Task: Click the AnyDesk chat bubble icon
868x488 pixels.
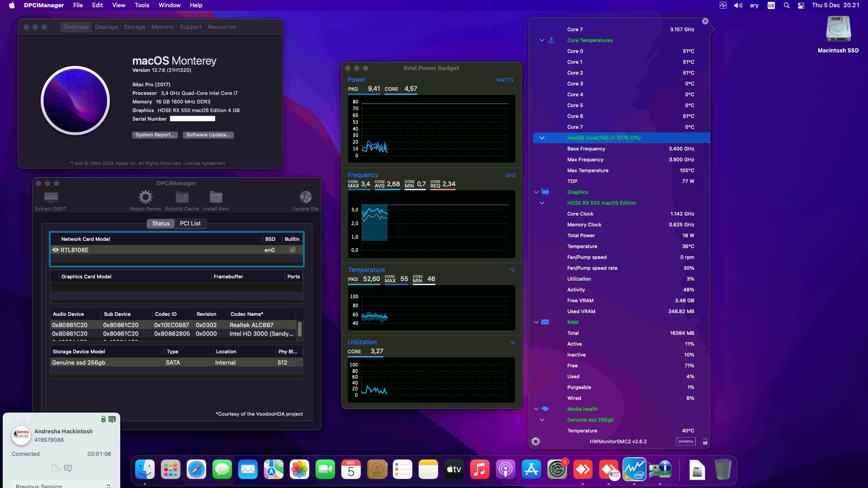Action: tap(68, 468)
